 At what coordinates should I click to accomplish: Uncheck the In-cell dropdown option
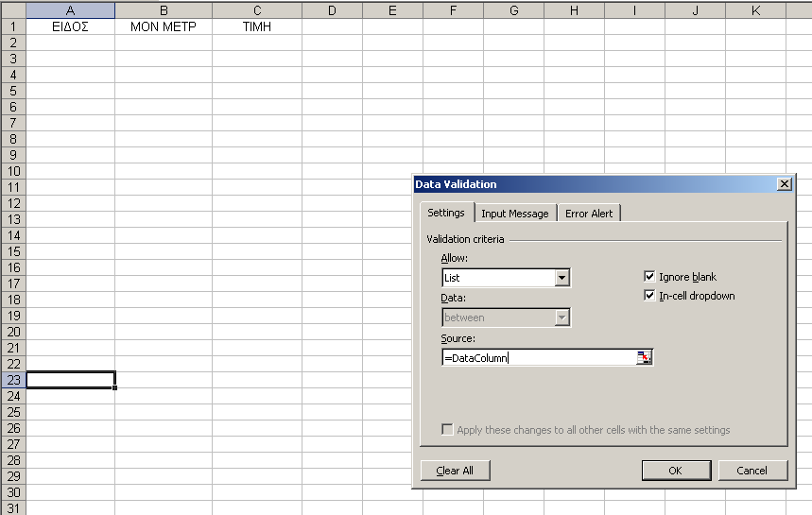pyautogui.click(x=649, y=296)
